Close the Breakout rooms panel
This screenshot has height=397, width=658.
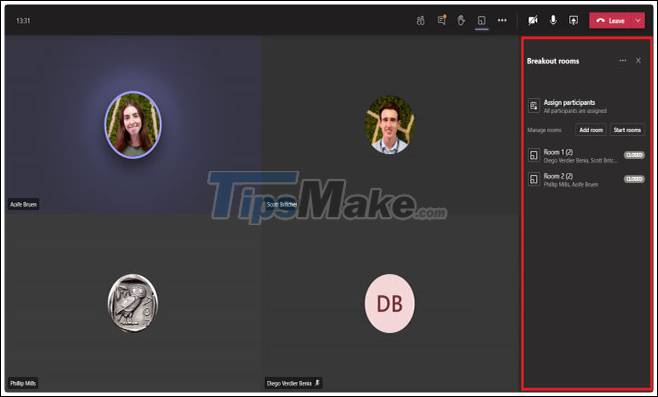[x=638, y=60]
